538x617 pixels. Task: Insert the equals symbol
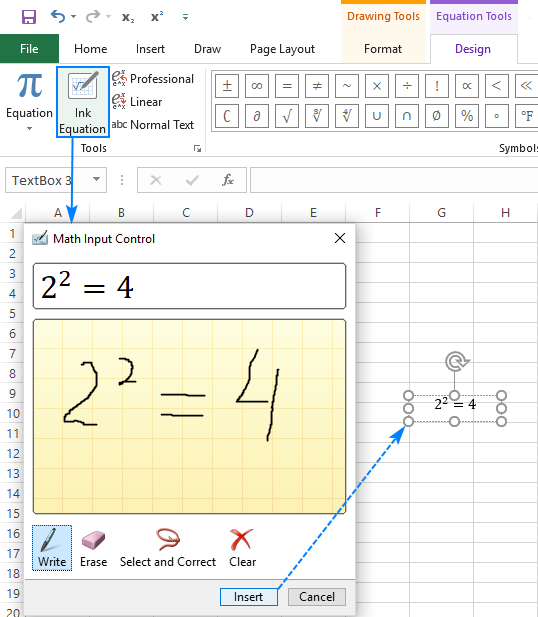tap(287, 86)
